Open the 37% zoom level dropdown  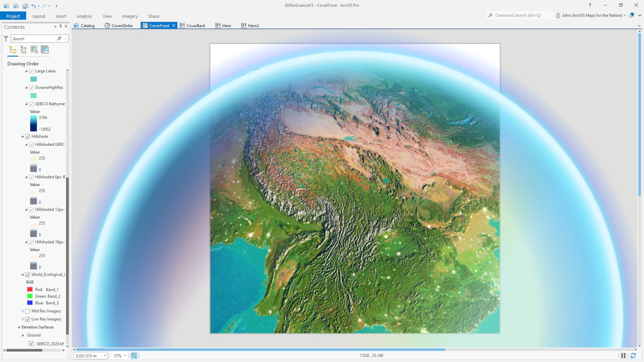pos(125,356)
